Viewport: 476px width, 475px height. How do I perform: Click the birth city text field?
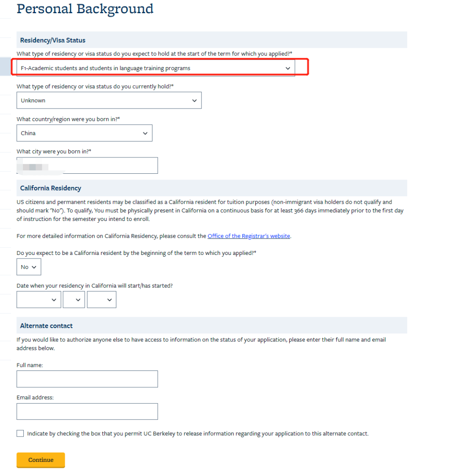coord(87,166)
